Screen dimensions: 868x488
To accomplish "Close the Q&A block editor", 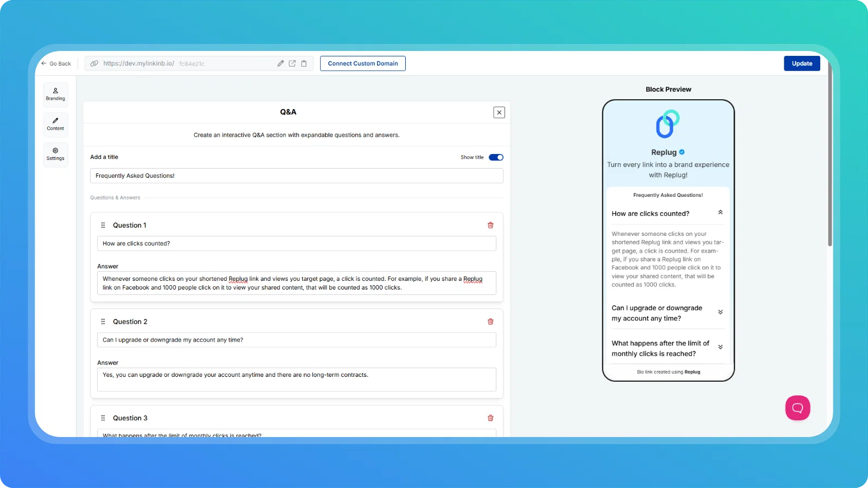I will click(x=499, y=112).
